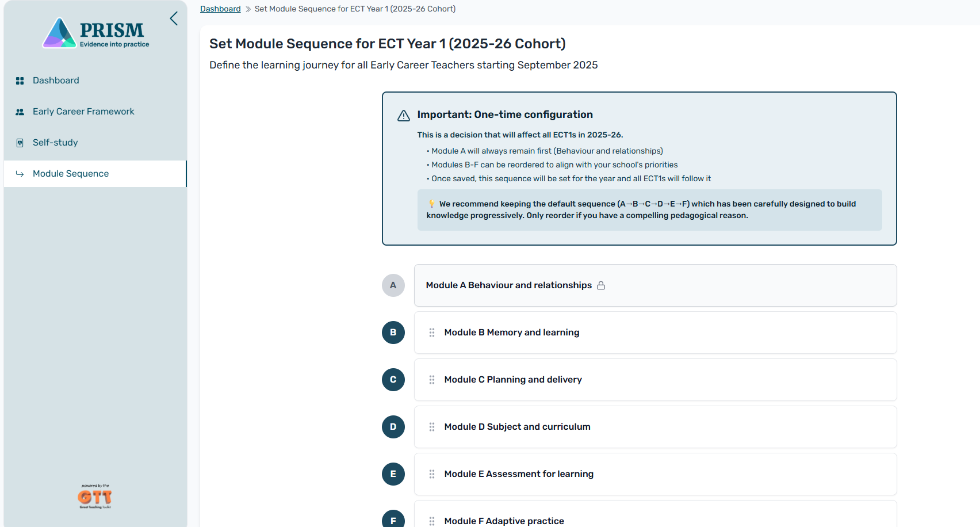Click the Early Career Framework people icon
This screenshot has height=527, width=980.
point(20,112)
